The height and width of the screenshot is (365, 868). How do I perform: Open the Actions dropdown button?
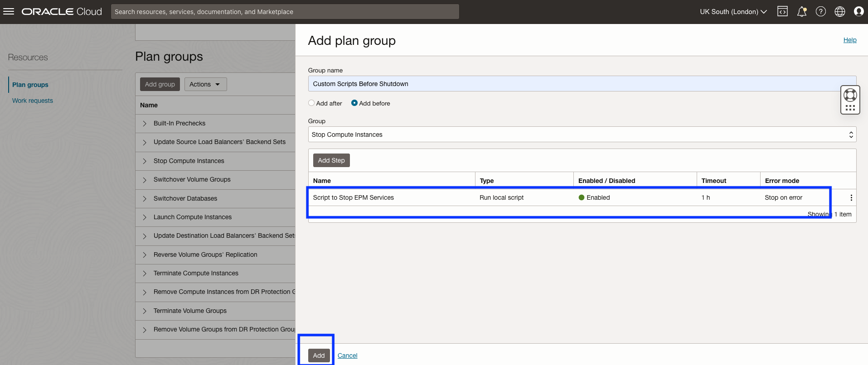pyautogui.click(x=205, y=84)
